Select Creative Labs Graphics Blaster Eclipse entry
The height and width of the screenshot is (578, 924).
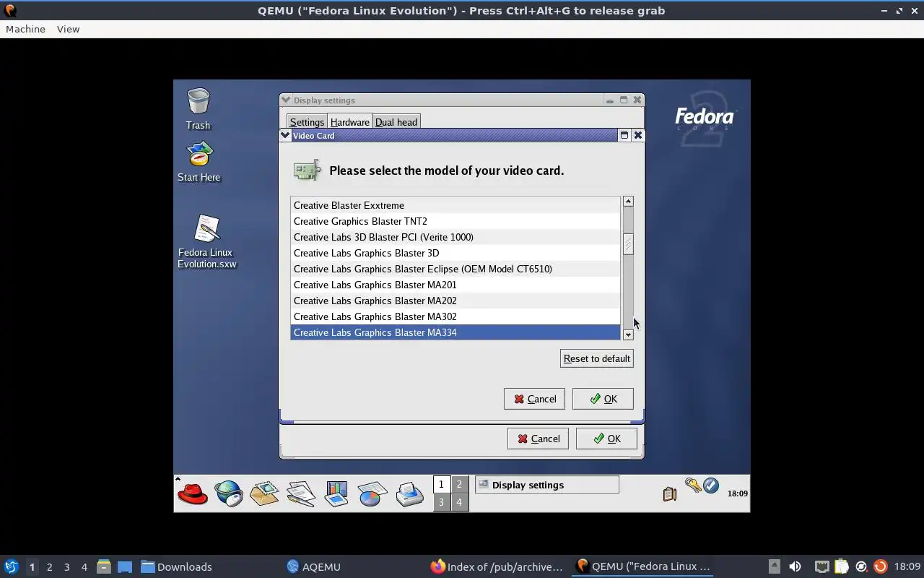456,269
